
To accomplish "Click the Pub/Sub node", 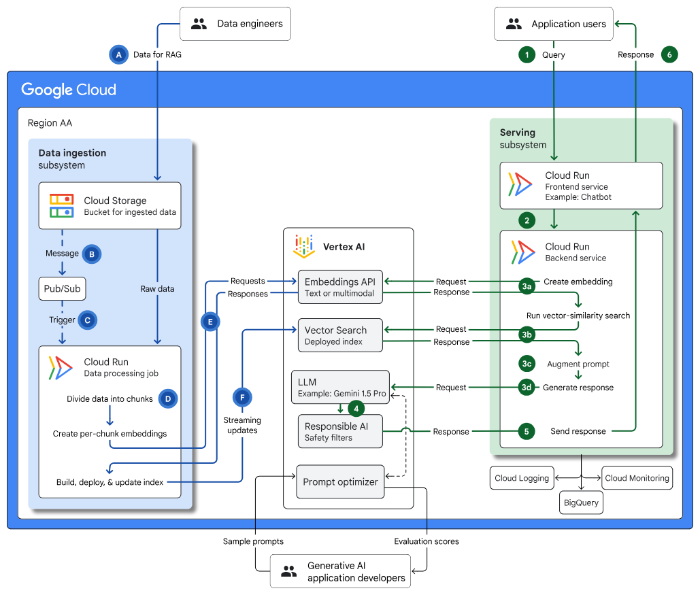I will 62,288.
